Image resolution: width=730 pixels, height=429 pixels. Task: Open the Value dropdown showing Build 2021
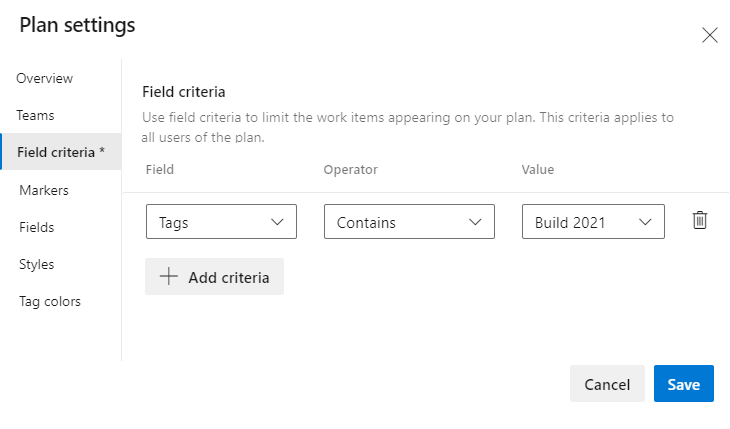click(593, 222)
